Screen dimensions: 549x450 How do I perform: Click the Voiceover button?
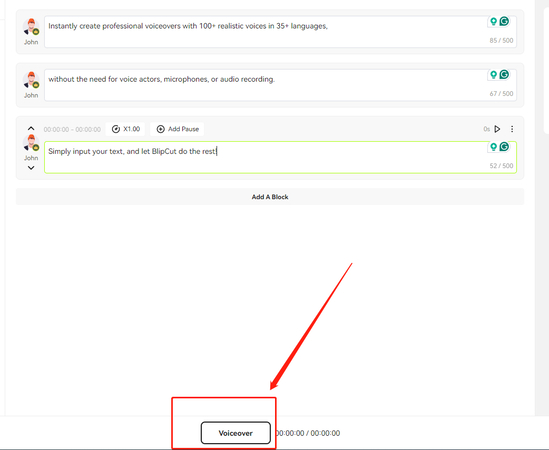coord(236,433)
